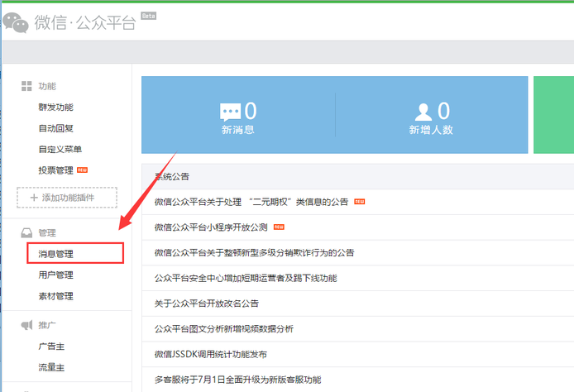Viewport: 574px width, 392px height.
Task: Click the Beta badge near title
Action: pos(149,16)
